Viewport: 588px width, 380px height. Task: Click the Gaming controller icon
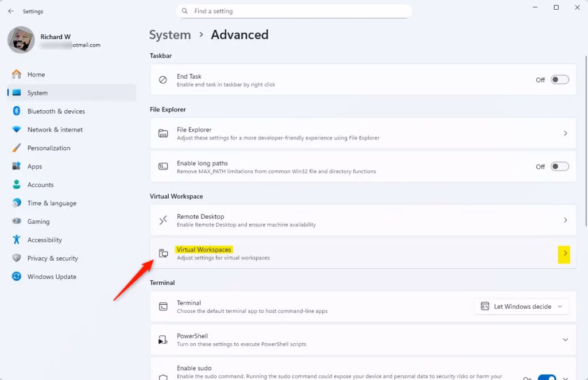[17, 221]
